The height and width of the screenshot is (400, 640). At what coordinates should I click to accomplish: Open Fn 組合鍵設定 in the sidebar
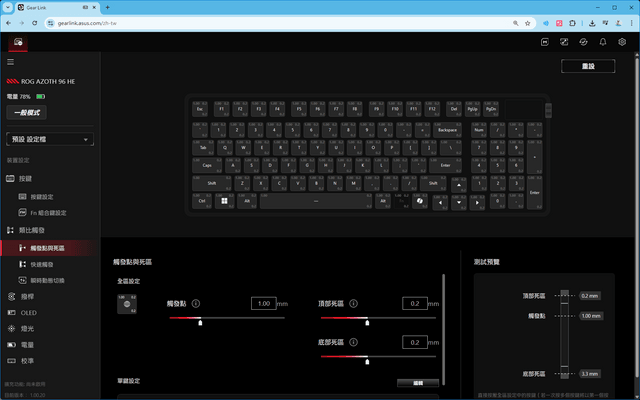coord(48,213)
